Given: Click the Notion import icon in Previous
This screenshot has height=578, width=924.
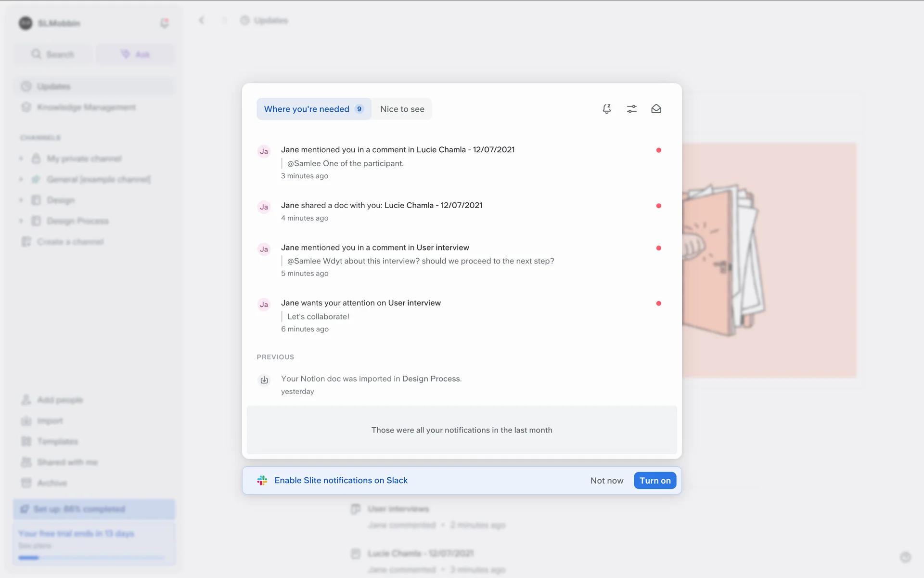Looking at the screenshot, I should click(264, 380).
